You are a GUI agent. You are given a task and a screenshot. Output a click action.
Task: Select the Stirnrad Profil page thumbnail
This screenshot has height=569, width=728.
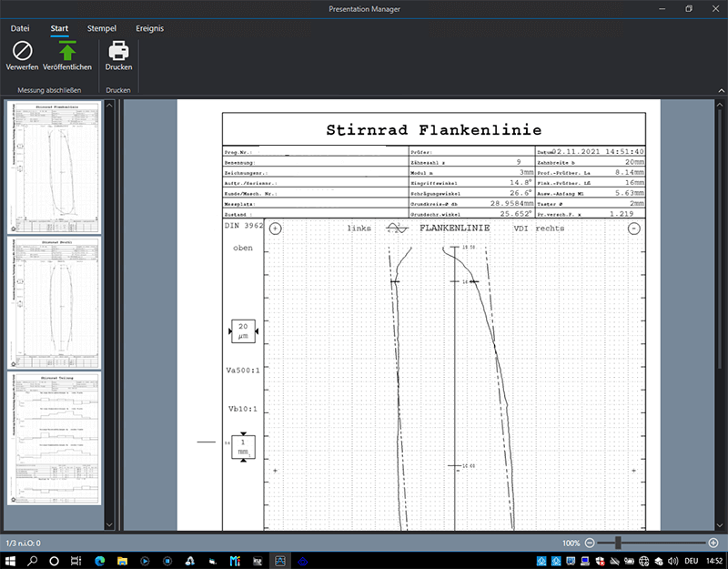[55, 303]
